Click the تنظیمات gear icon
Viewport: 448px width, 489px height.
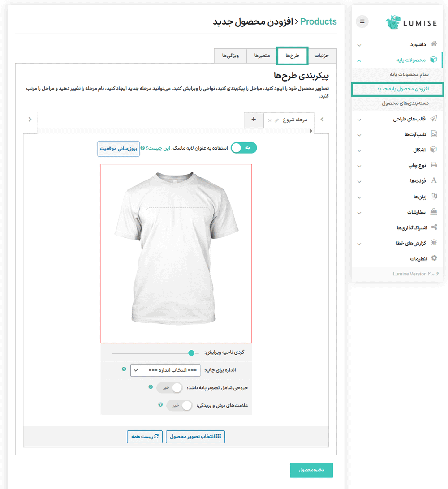433,258
